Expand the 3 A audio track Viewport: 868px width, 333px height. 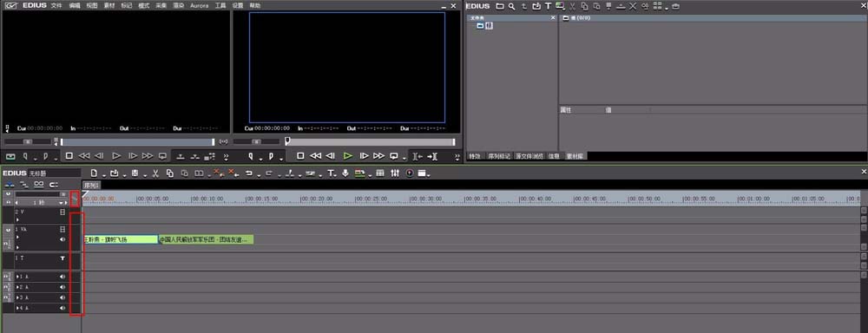pyautogui.click(x=17, y=297)
